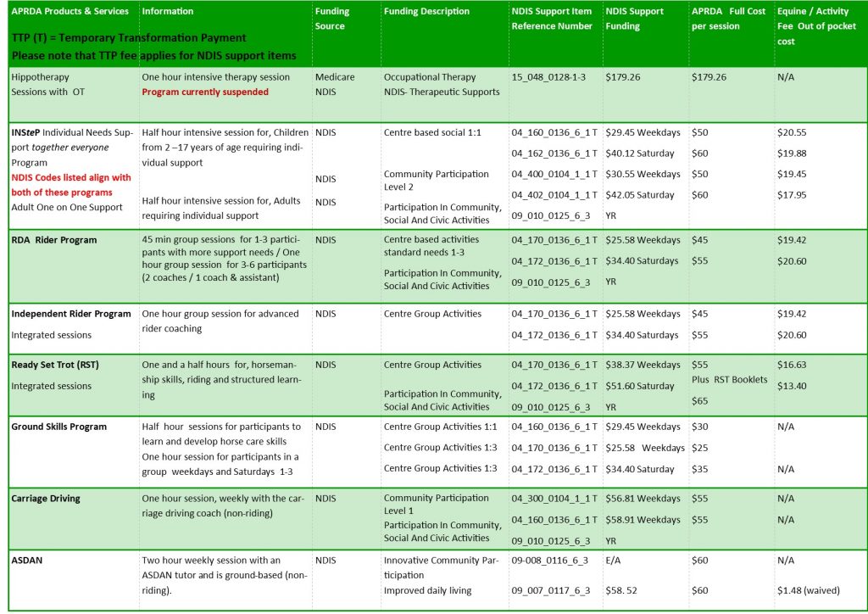Select the 'Funding Source' column header

tap(332, 19)
